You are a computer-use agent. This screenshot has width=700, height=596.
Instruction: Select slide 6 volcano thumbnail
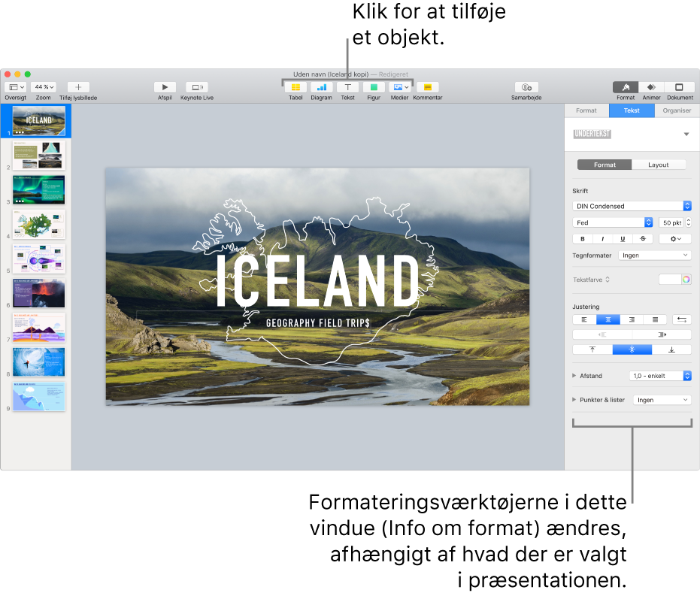[x=39, y=293]
